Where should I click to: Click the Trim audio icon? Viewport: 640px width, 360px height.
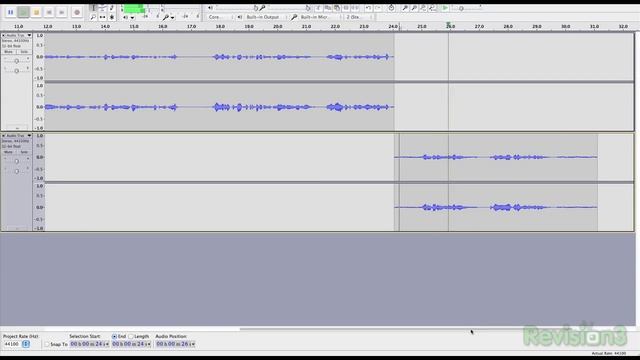click(346, 8)
